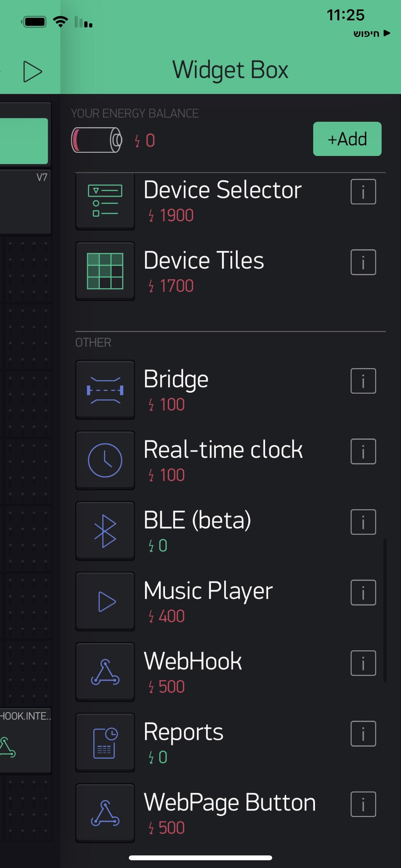401x868 pixels.
Task: Tap the Reports widget label
Action: 183,732
